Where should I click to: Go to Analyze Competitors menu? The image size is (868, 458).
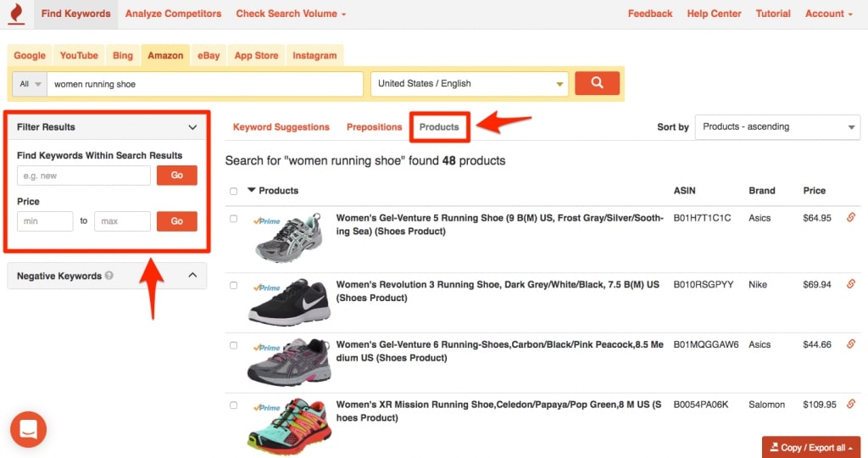pos(173,14)
